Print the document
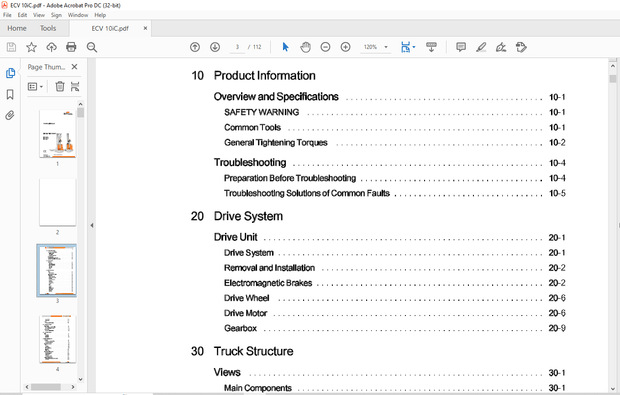The height and width of the screenshot is (395, 620). tap(71, 47)
